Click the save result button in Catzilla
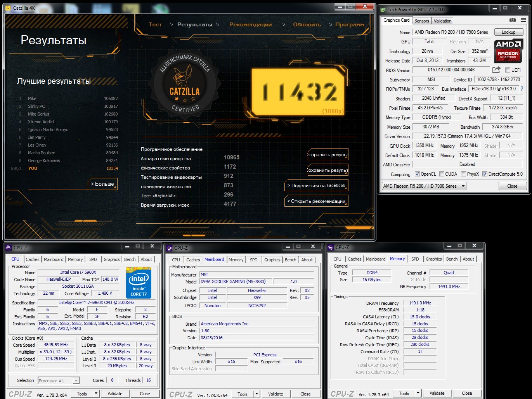532x399 pixels. click(x=328, y=170)
